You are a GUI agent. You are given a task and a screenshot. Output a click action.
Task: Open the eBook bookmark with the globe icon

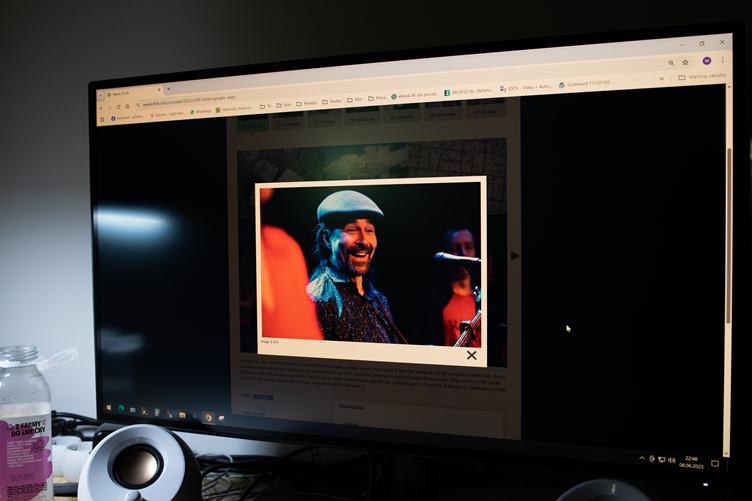414,95
